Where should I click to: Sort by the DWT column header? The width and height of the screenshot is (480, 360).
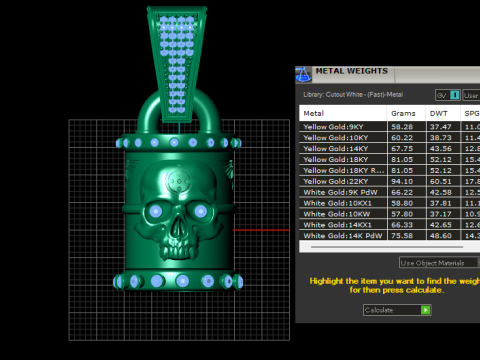pos(443,113)
